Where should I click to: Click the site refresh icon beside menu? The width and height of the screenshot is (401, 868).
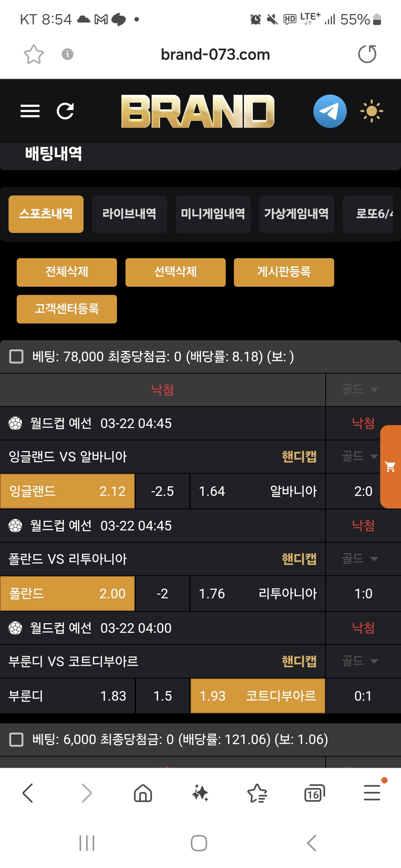pyautogui.click(x=65, y=111)
